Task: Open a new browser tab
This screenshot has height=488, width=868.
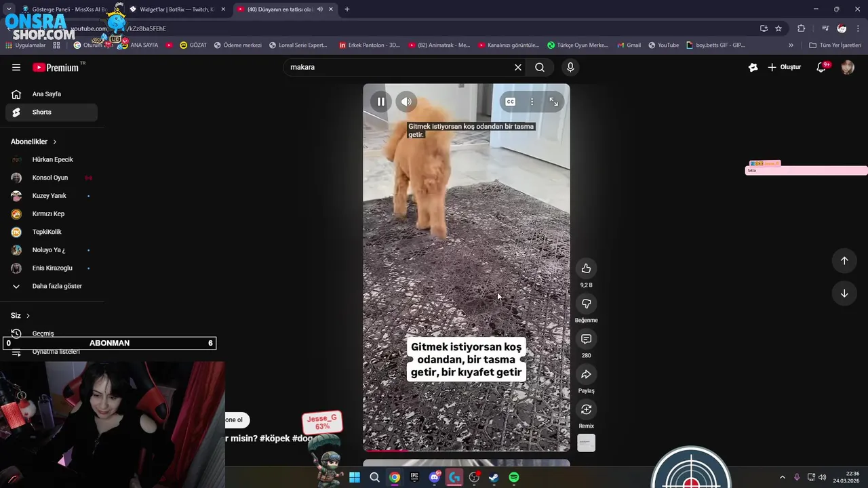Action: [347, 9]
